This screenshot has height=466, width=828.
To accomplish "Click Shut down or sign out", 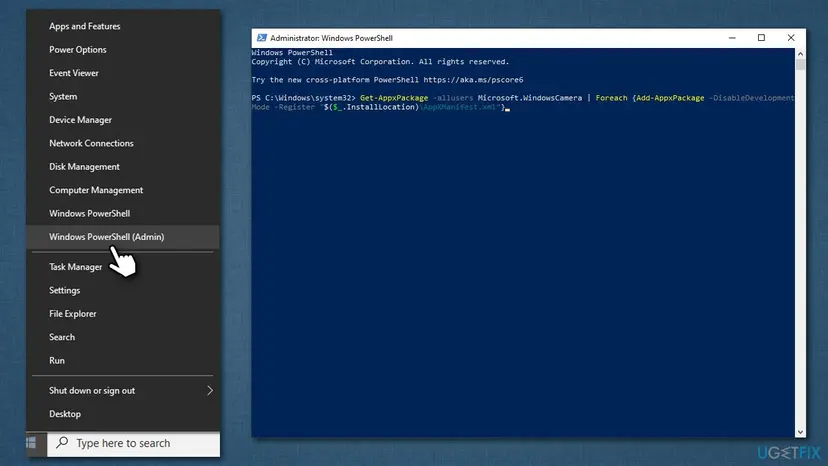I will click(x=92, y=390).
